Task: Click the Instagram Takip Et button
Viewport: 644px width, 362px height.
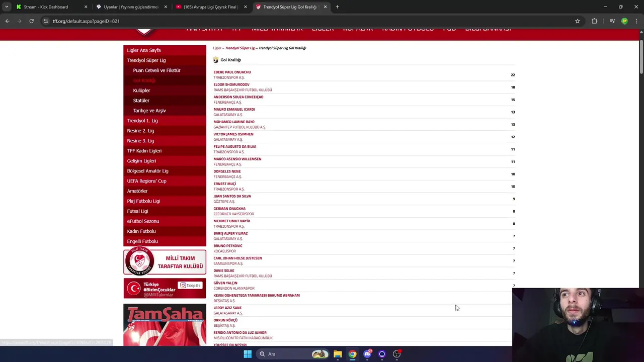Action: (x=190, y=286)
